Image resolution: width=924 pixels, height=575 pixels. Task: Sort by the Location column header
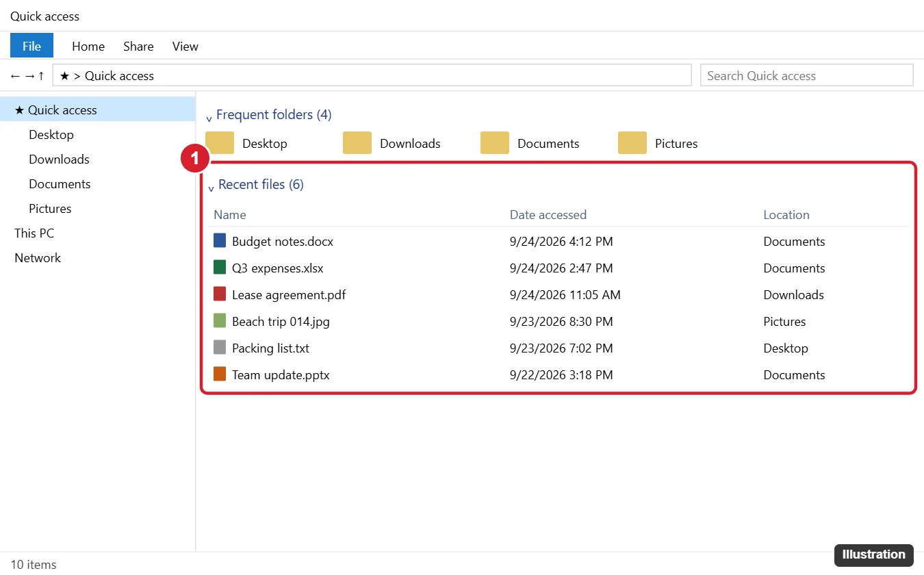click(x=786, y=214)
